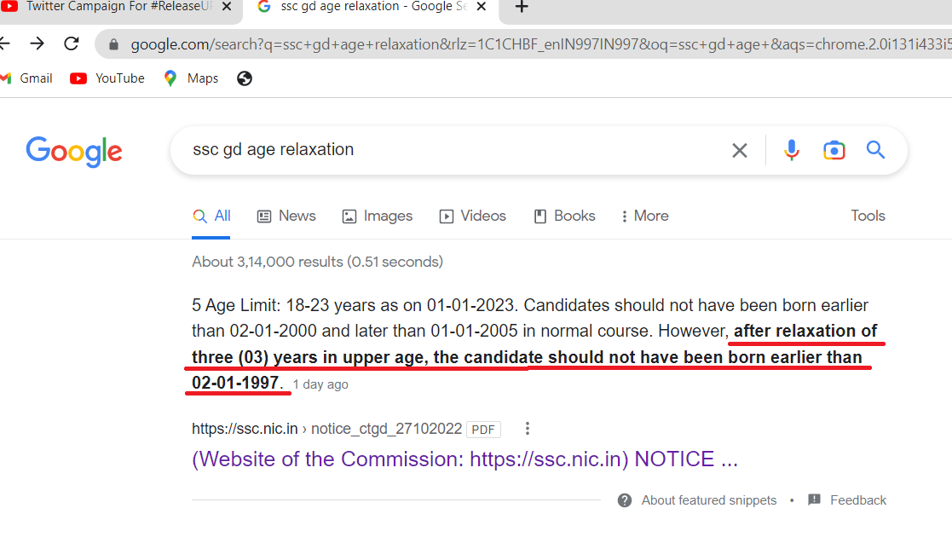Close the ssc gd age relaxation tab
952x560 pixels.
(x=481, y=7)
